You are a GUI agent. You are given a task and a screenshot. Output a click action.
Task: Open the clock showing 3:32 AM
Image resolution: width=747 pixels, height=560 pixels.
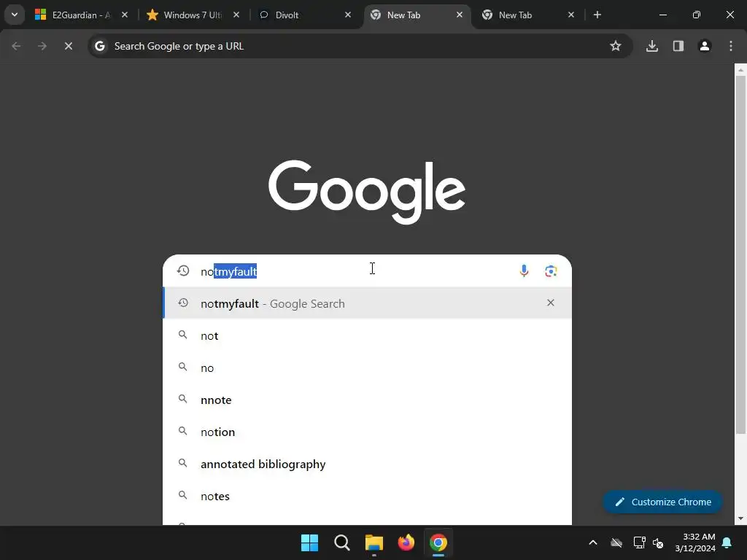pos(695,542)
